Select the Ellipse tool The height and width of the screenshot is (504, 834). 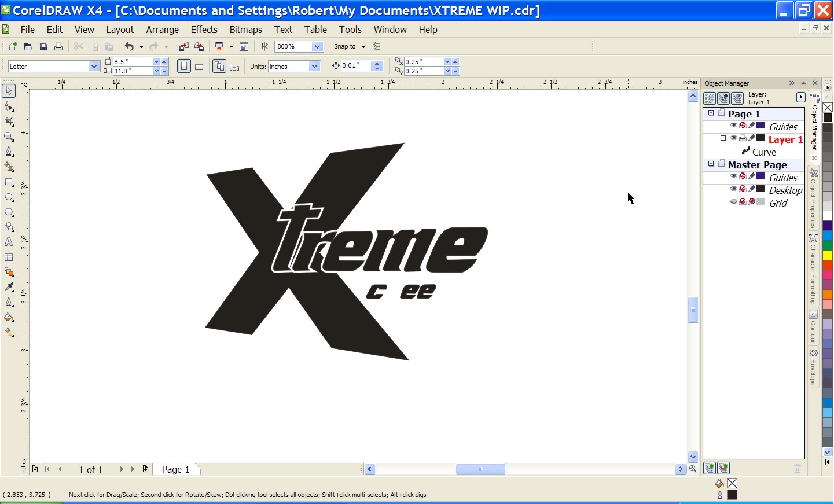point(9,197)
